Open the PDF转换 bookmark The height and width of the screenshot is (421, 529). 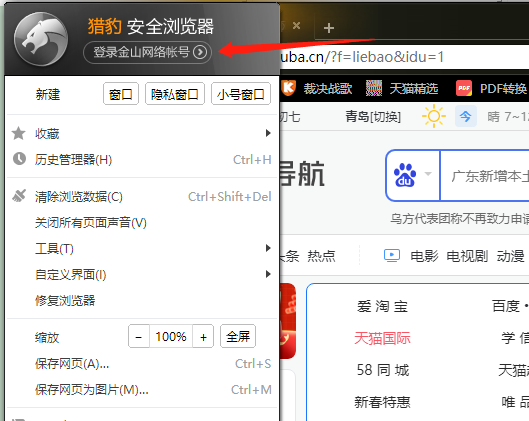coord(503,89)
